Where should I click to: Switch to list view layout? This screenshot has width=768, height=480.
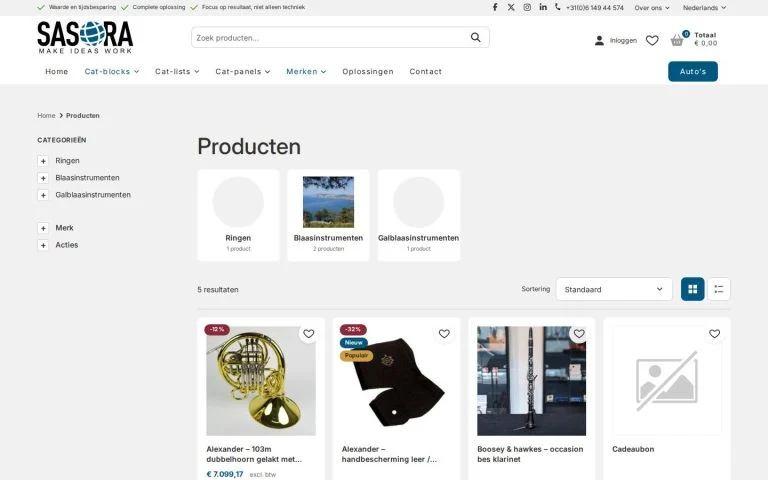pos(719,289)
